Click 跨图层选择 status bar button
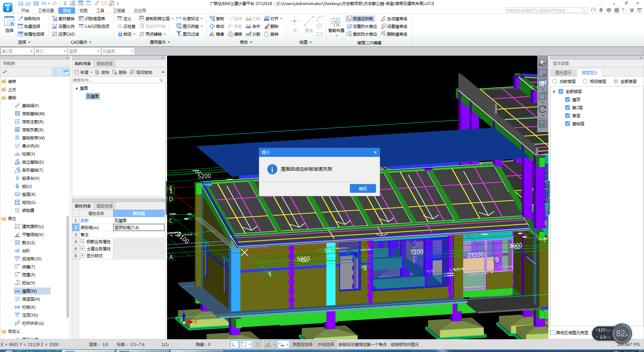 tap(302, 344)
